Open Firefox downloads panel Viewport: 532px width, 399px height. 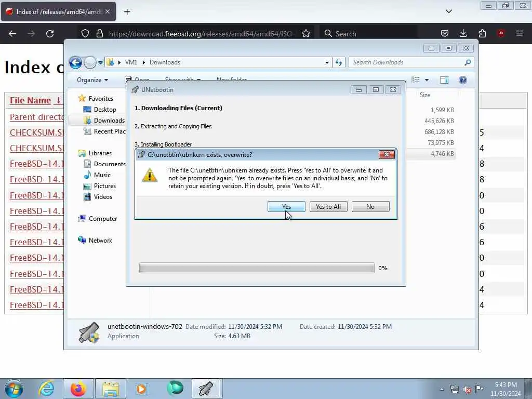463,33
